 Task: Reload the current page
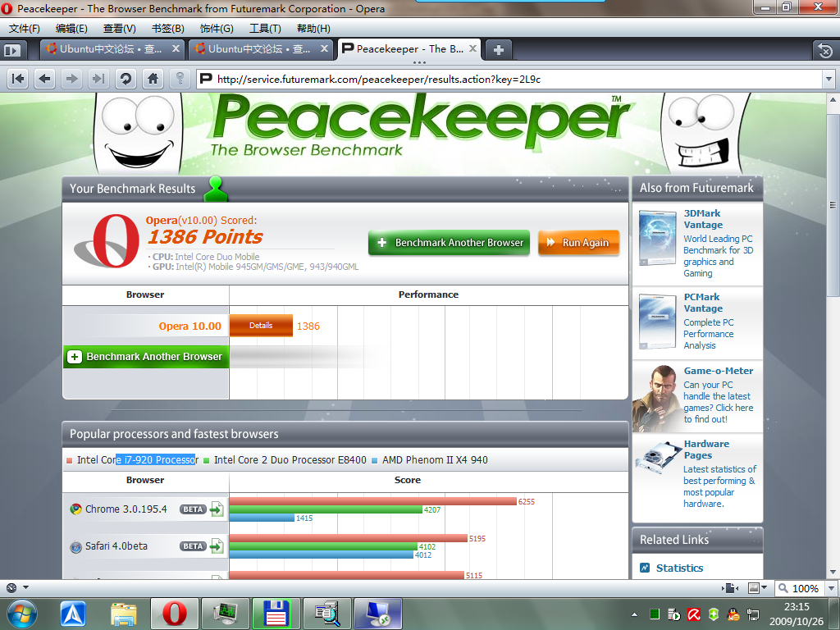[x=126, y=80]
